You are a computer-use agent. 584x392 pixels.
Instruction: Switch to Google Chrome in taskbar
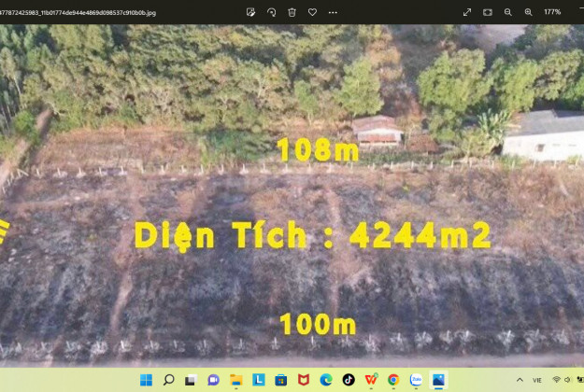(393, 380)
